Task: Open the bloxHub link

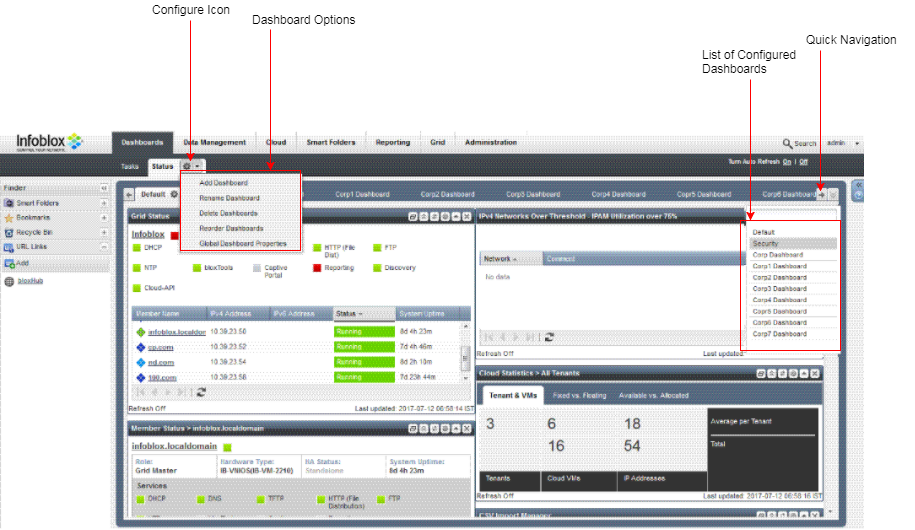Action: coord(30,281)
